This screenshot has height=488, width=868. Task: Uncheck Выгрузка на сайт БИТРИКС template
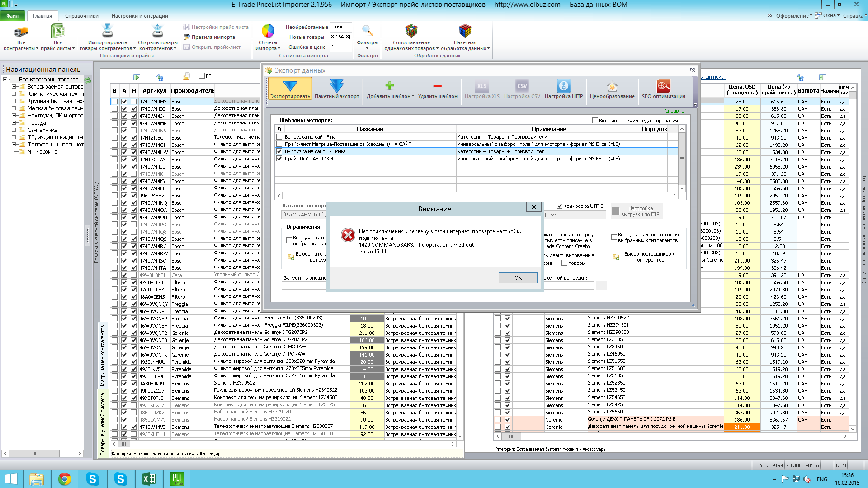(279, 151)
